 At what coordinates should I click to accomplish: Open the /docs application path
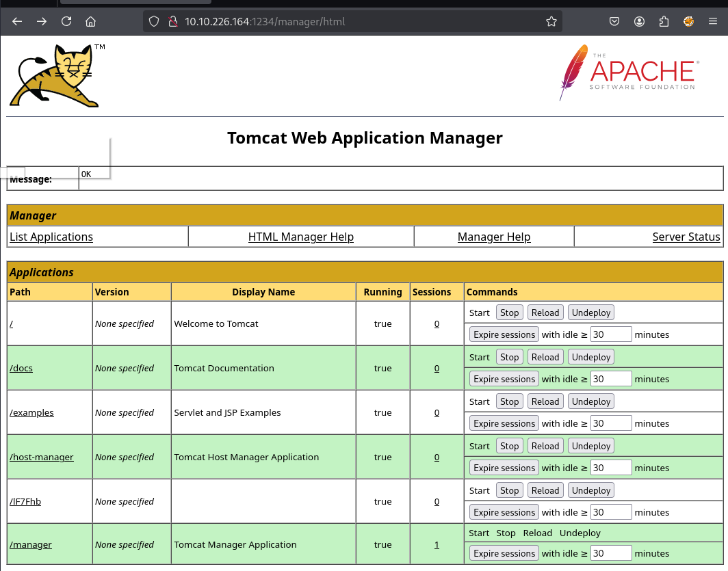[21, 369]
